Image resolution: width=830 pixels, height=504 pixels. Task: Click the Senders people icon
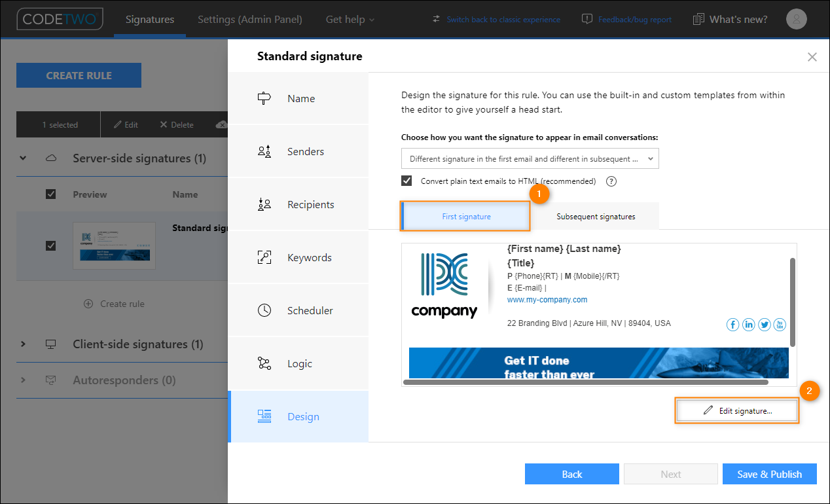click(x=264, y=152)
